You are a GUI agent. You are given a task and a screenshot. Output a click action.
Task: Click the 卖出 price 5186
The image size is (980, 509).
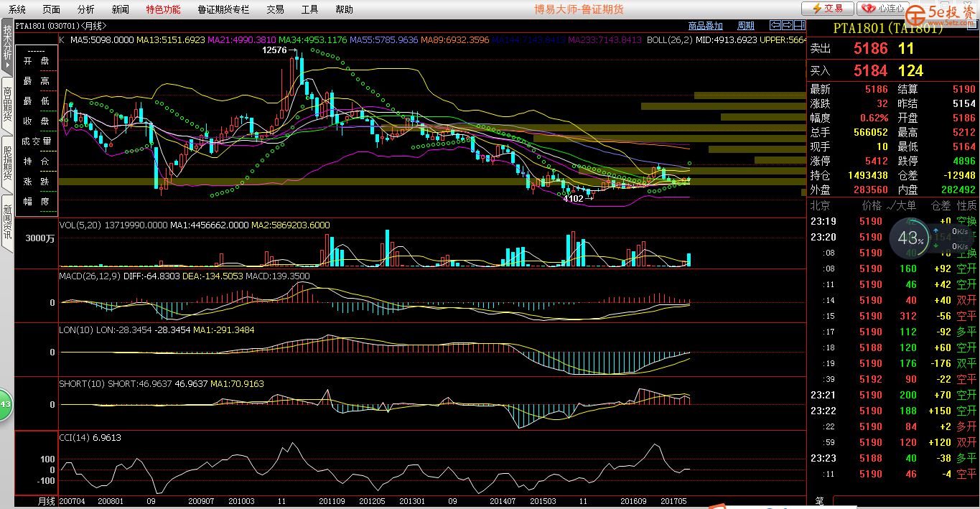[x=870, y=49]
